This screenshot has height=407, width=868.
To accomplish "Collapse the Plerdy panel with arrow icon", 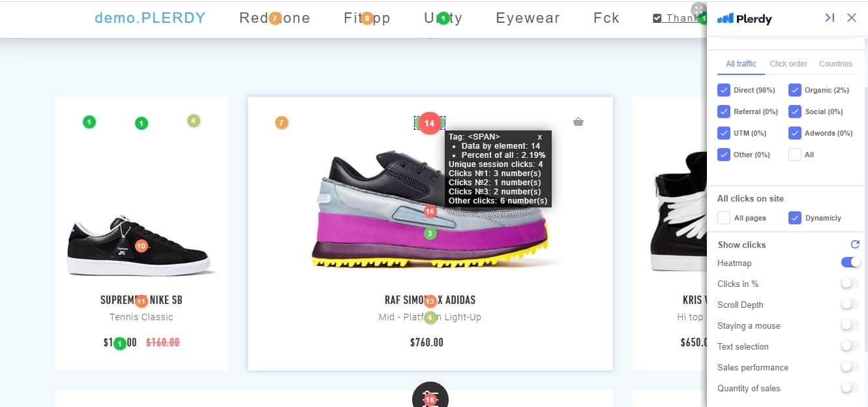I will click(830, 18).
